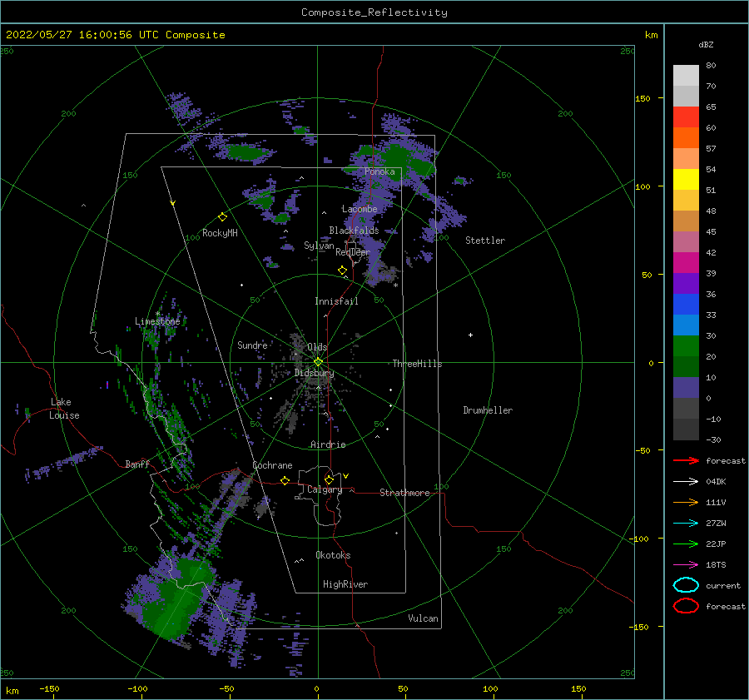749x700 pixels.
Task: Click the 'Strathmore' map label
Action: tap(404, 493)
